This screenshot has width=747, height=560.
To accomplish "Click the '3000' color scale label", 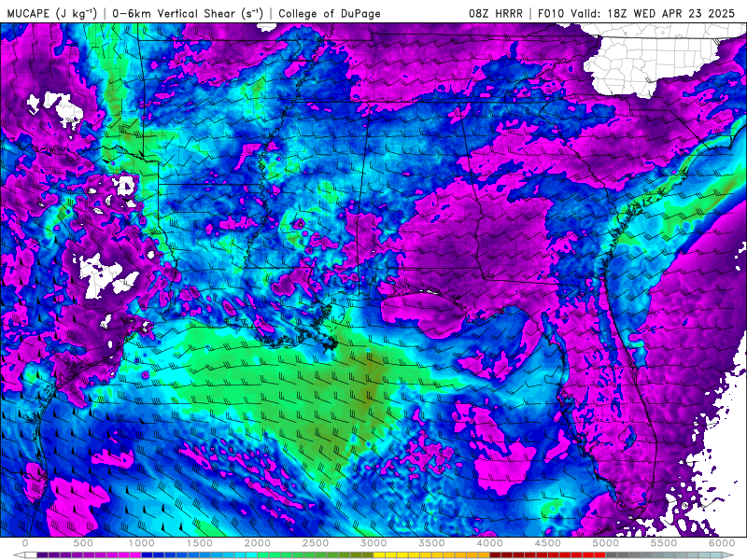I will tap(374, 543).
